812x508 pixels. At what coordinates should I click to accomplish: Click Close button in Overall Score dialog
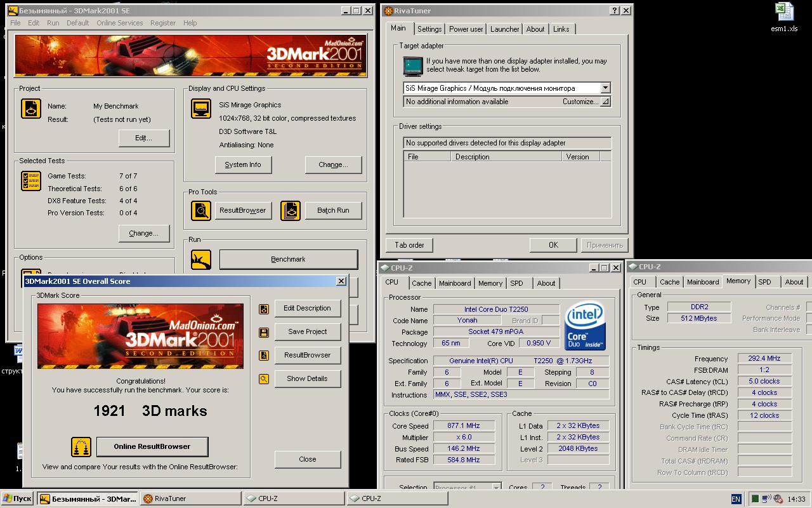coord(308,459)
